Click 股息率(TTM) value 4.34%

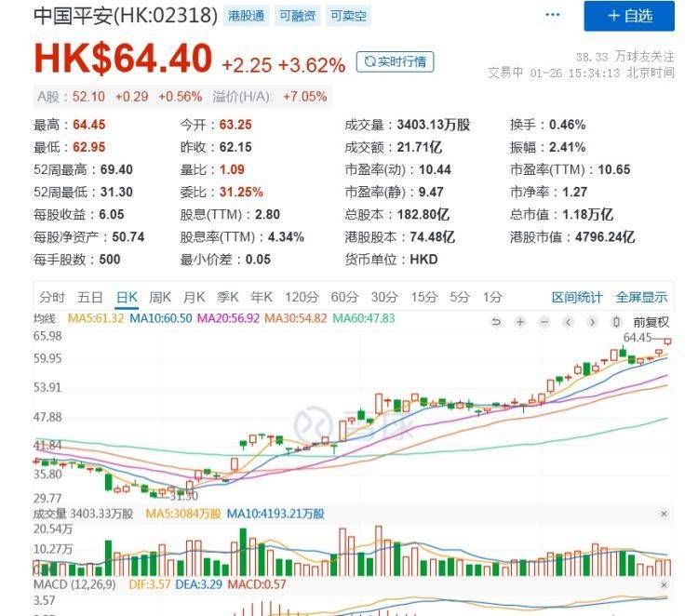(286, 236)
